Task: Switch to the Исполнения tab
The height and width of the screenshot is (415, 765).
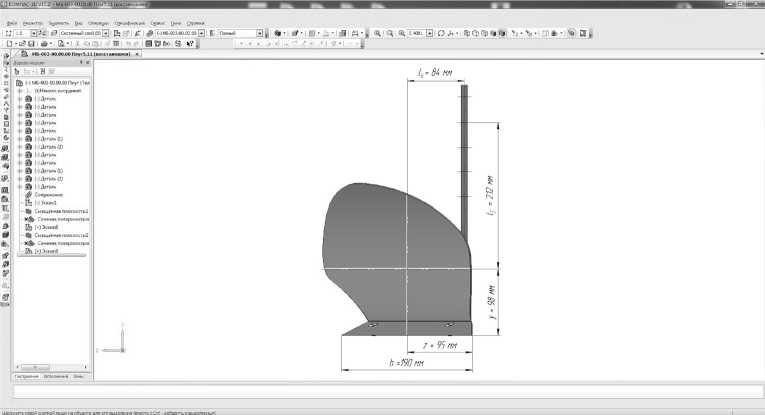Action: pyautogui.click(x=57, y=376)
